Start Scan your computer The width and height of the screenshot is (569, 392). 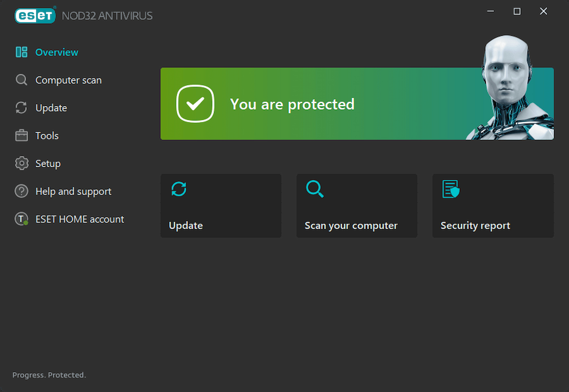click(x=356, y=205)
